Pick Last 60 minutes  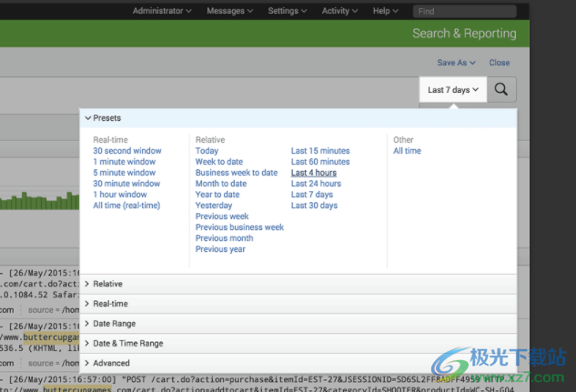(320, 162)
